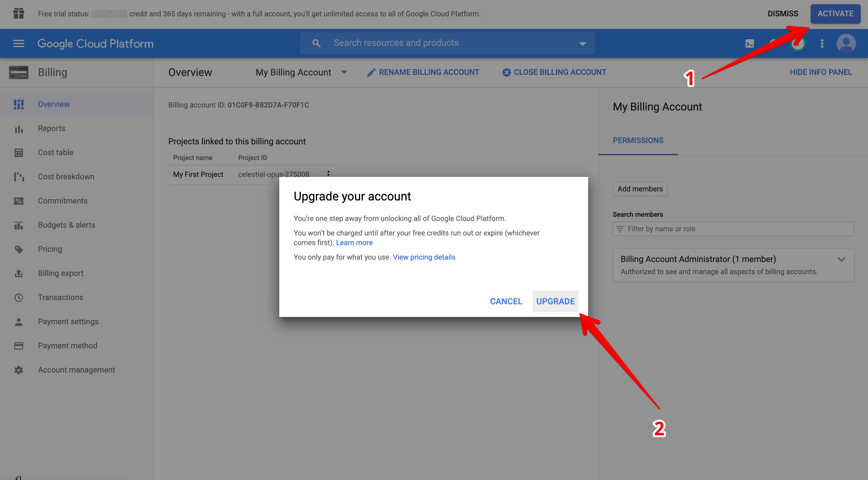Click the Pricing tag icon

pos(18,249)
